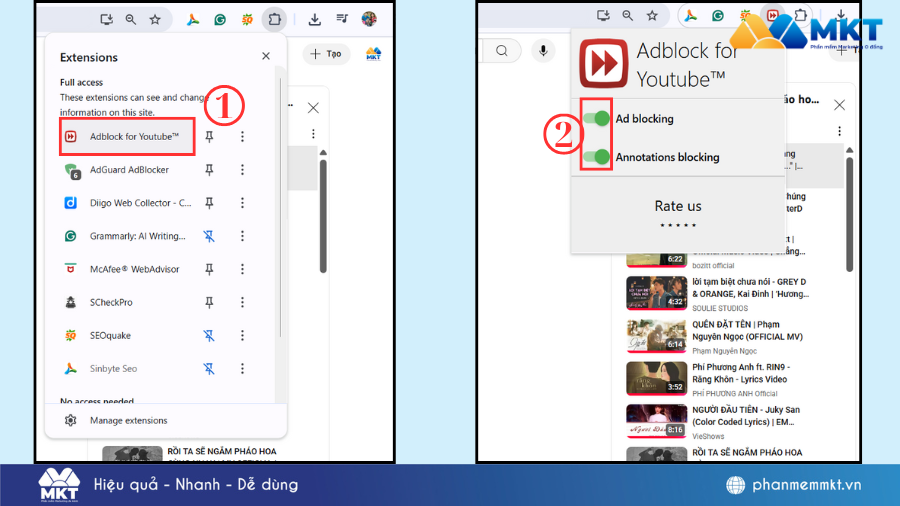Click the downloads icon in left toolbar
The width and height of the screenshot is (900, 506).
[x=315, y=20]
